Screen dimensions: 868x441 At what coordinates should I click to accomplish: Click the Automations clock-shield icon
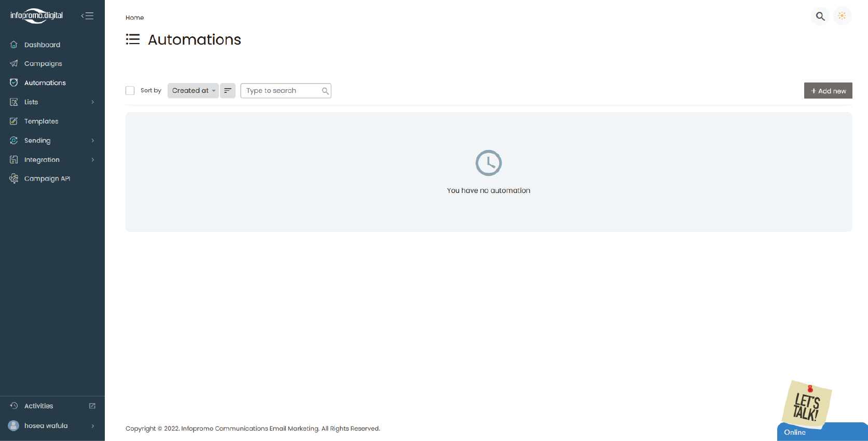(x=14, y=82)
